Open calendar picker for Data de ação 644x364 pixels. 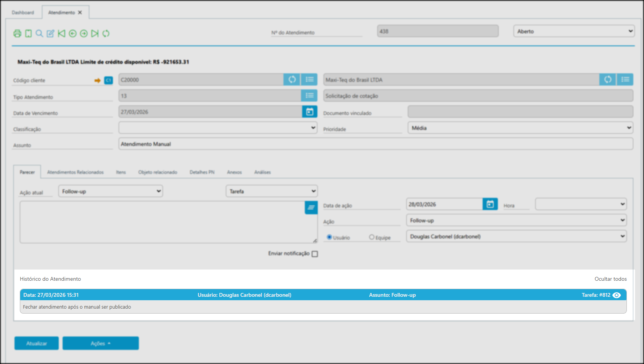coord(490,204)
